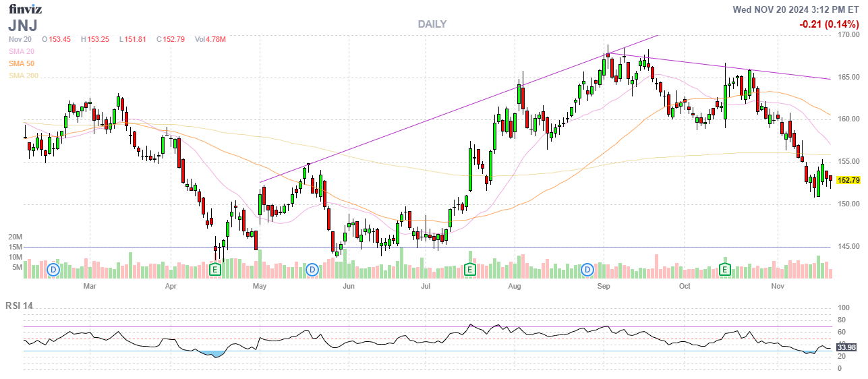
Task: Click the SMA 20 legend label
Action: tap(23, 51)
